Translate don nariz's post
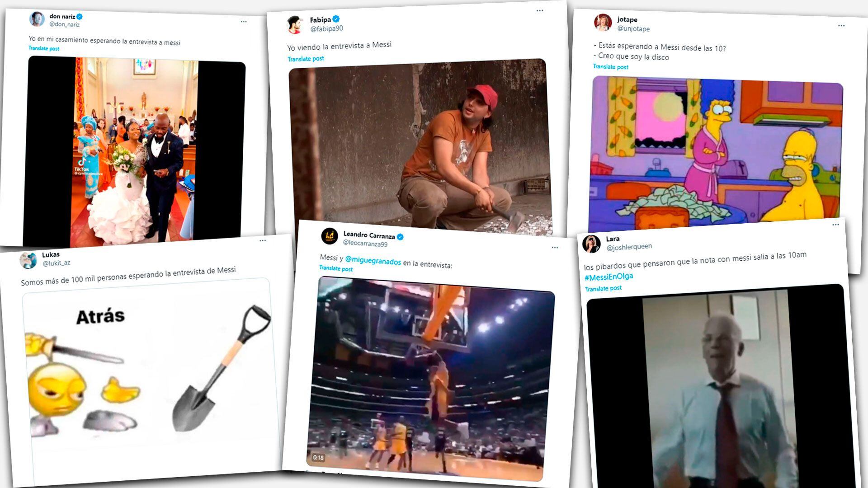This screenshot has width=868, height=488. tap(44, 48)
